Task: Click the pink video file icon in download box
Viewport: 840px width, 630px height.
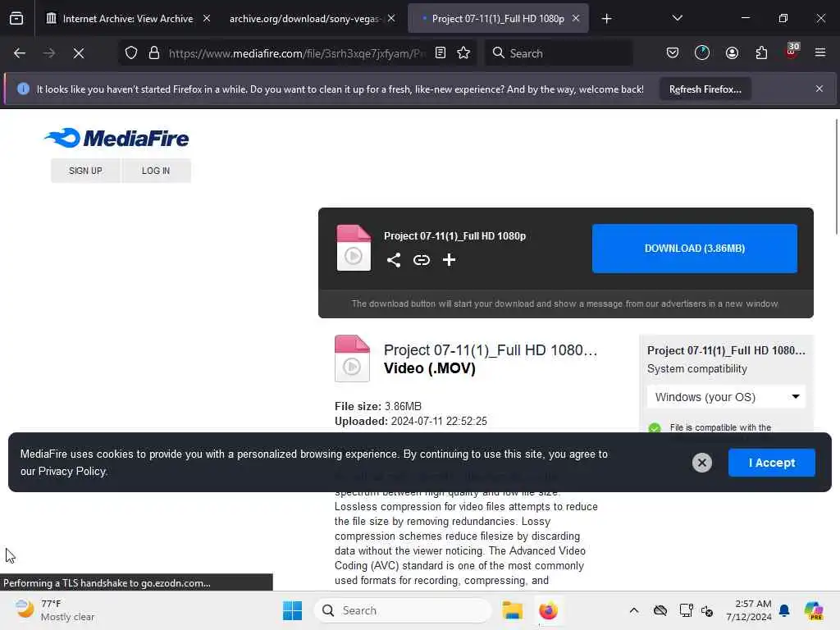Action: [354, 248]
